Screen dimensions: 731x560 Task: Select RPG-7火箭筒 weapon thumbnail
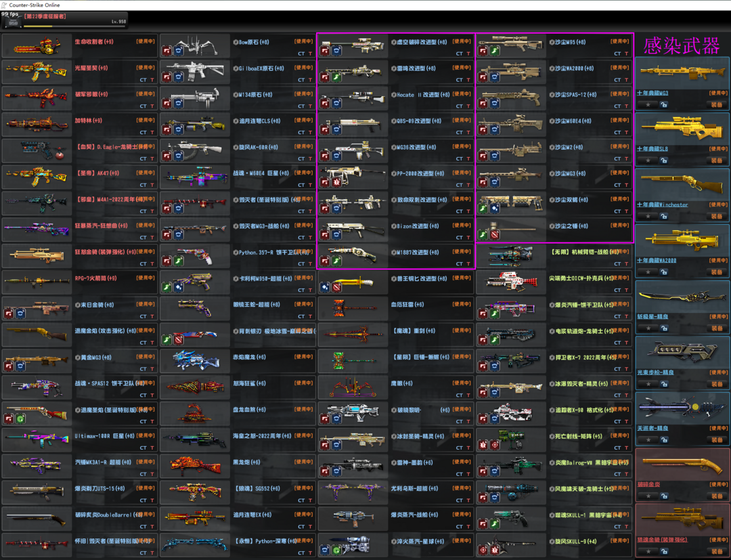click(x=37, y=282)
